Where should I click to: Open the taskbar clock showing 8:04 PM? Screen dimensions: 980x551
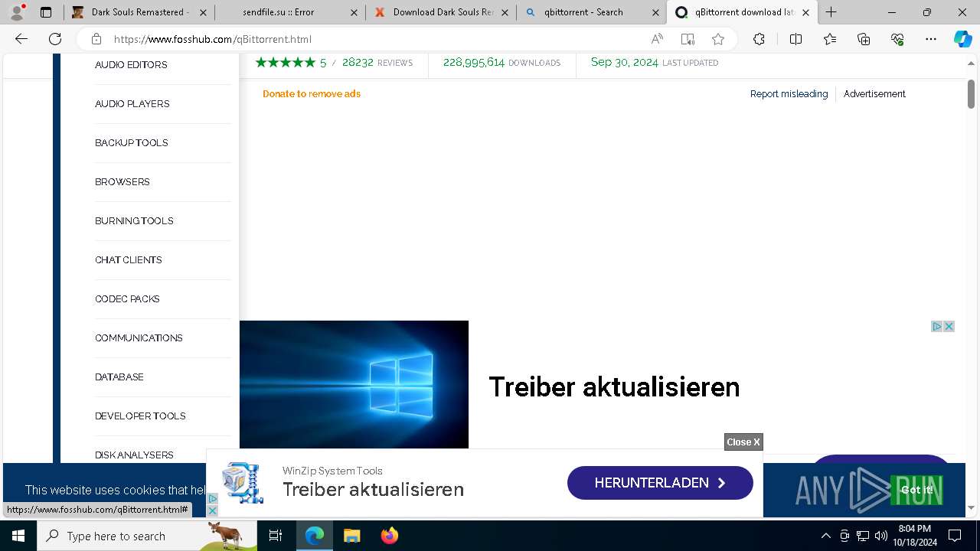tap(915, 536)
